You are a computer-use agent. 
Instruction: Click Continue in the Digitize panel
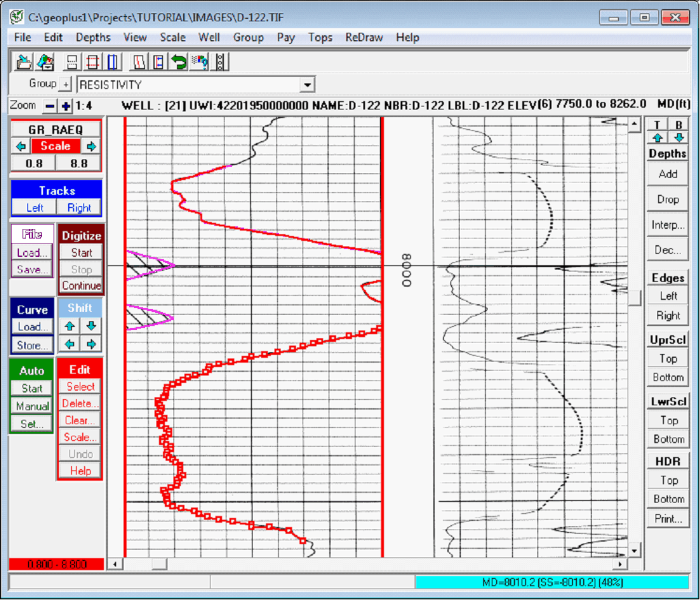click(81, 285)
